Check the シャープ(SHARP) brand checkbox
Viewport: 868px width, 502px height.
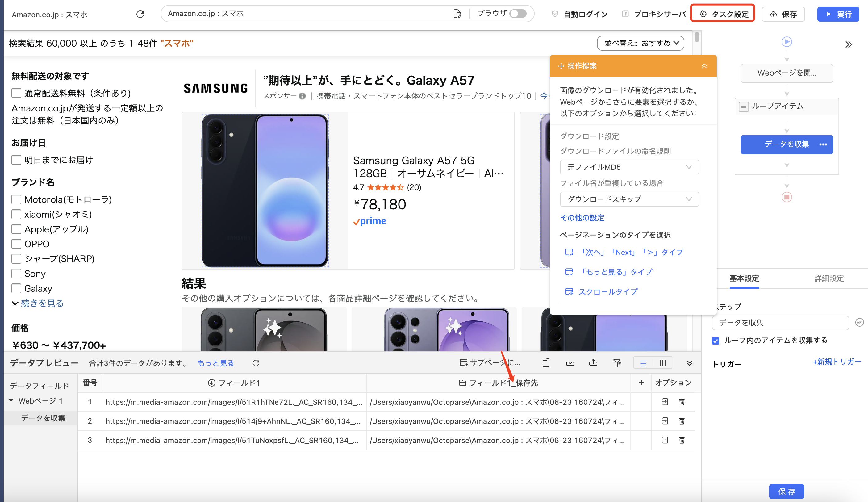pyautogui.click(x=16, y=259)
